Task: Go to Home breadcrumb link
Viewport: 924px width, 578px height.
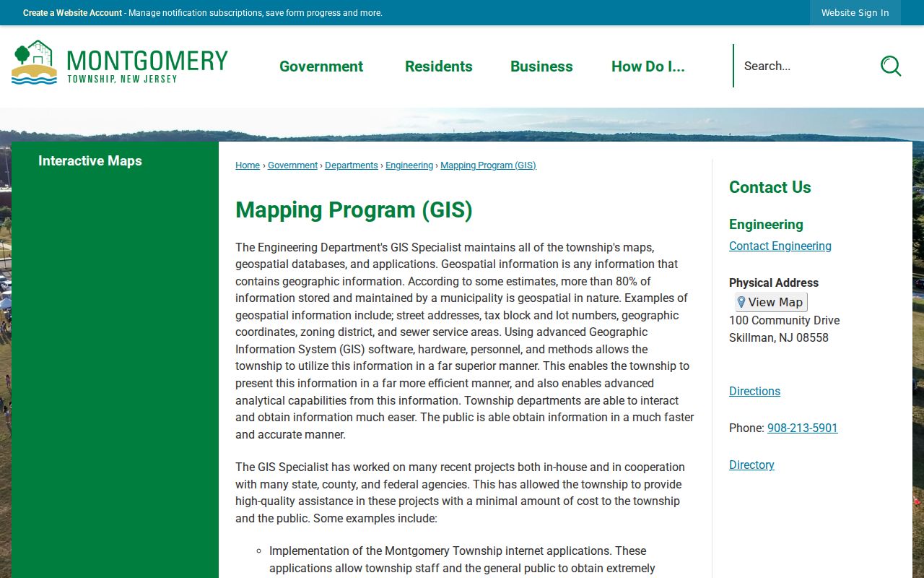Action: 248,165
